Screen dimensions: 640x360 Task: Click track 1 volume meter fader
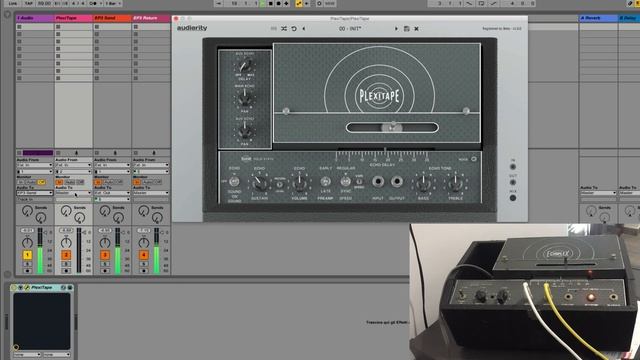[x=40, y=251]
